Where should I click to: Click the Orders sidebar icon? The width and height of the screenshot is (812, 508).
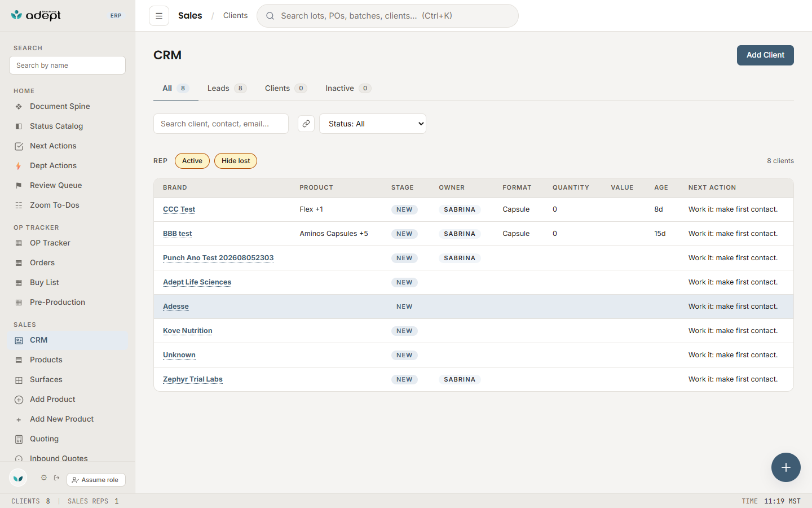pos(19,263)
